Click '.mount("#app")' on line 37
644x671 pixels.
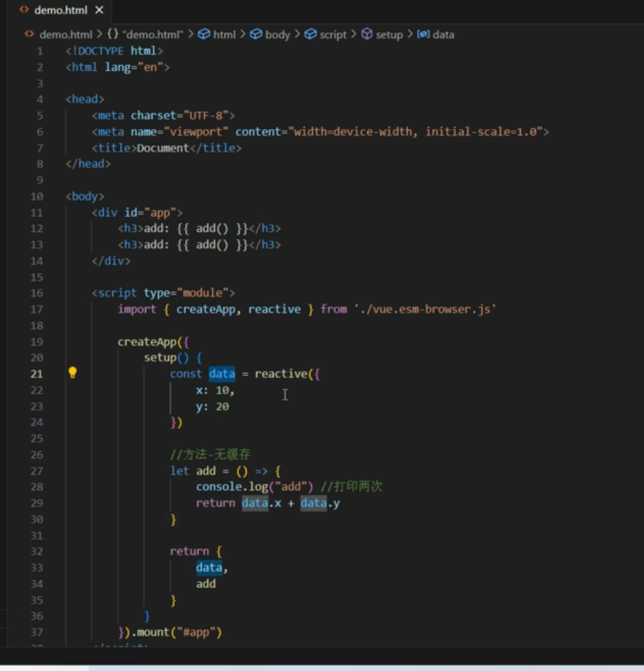coord(177,632)
